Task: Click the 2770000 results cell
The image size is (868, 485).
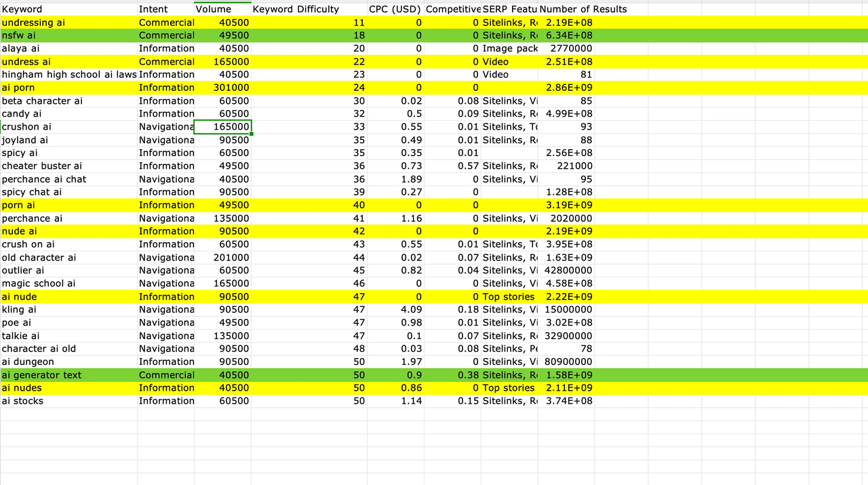Action: click(x=566, y=49)
